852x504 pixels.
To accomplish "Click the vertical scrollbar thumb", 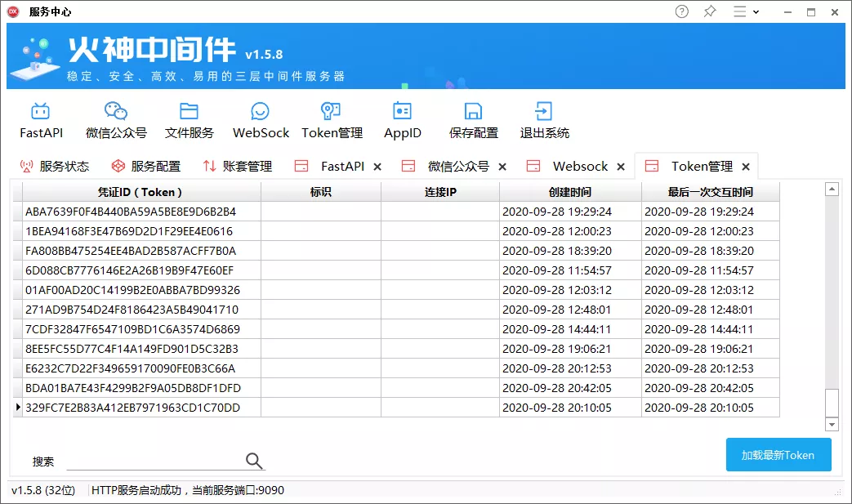I will coord(832,403).
